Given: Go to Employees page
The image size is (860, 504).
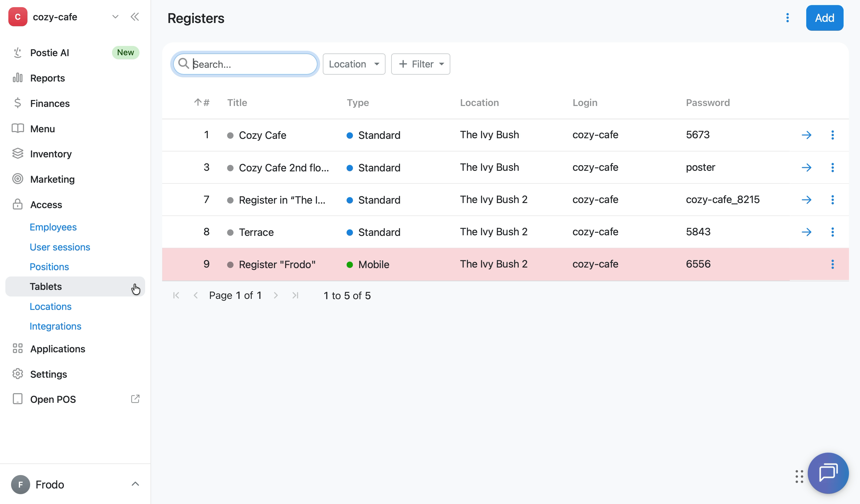Looking at the screenshot, I should pos(53,227).
